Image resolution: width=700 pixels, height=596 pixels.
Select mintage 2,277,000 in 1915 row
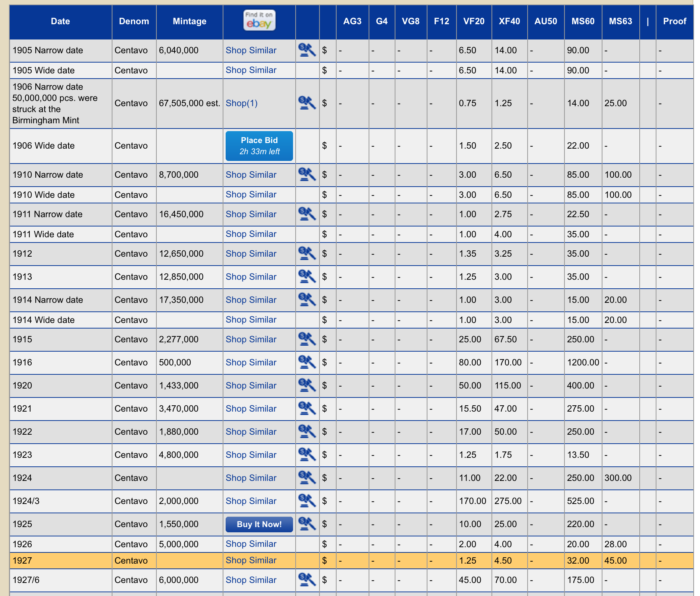179,339
